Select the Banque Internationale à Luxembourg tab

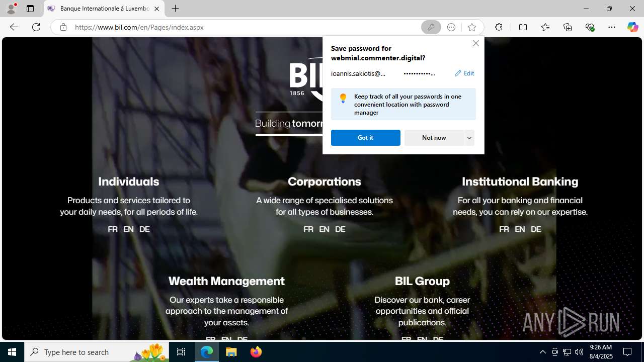tap(104, 9)
